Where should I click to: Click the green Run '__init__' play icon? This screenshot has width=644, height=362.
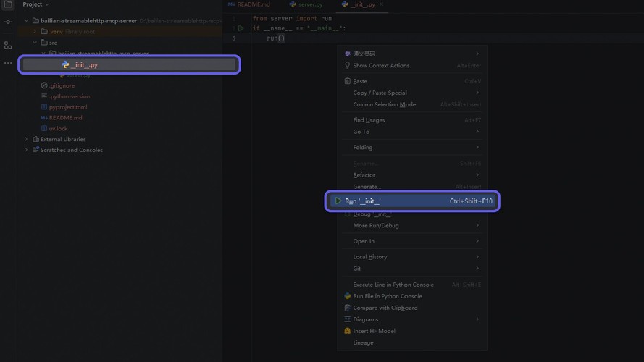(x=338, y=201)
